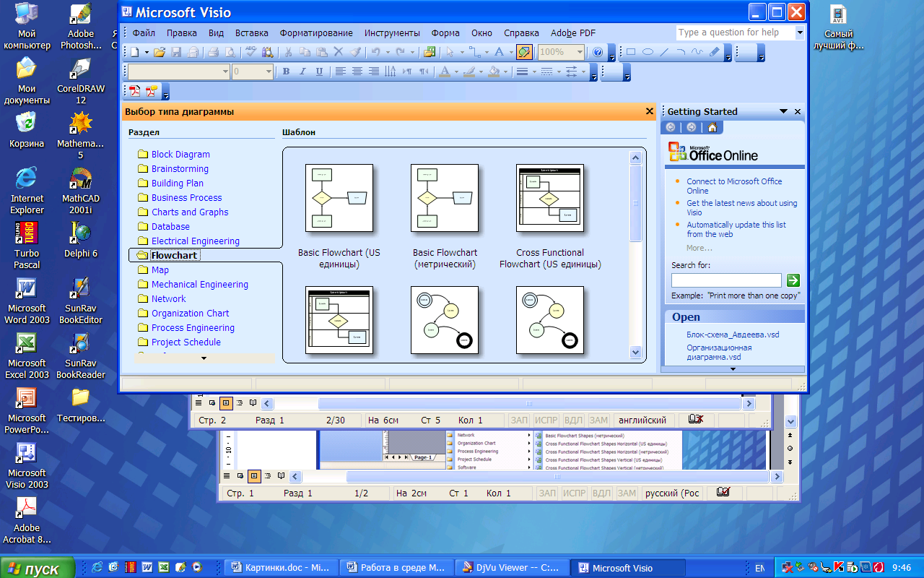Click the Search for input field
924x578 pixels.
pos(726,280)
